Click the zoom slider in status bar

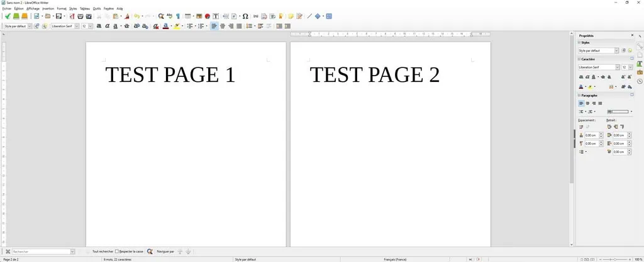click(x=613, y=259)
